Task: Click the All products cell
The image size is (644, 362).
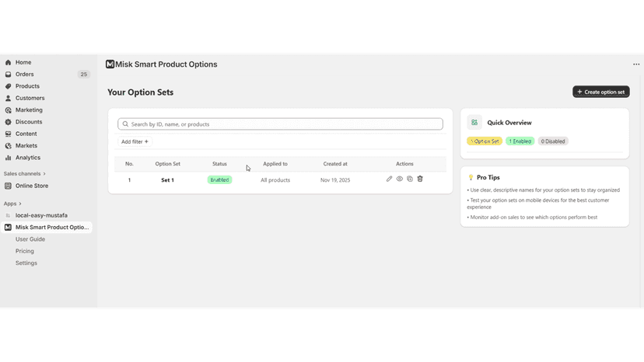Action: pos(275,180)
